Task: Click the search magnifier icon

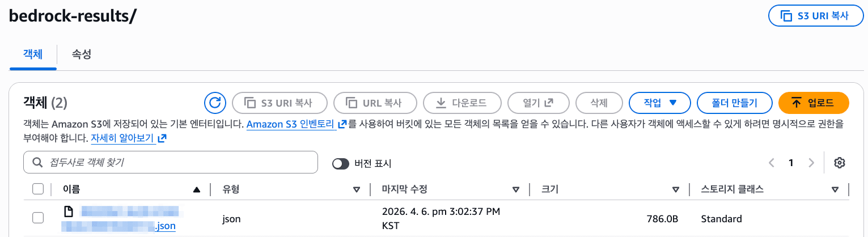Action: (38, 163)
